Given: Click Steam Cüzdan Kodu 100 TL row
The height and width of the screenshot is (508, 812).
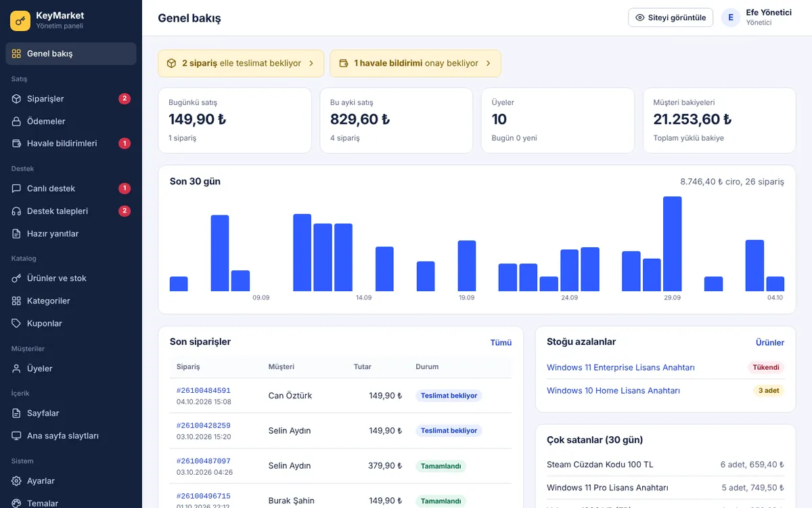Looking at the screenshot, I should click(x=665, y=465).
